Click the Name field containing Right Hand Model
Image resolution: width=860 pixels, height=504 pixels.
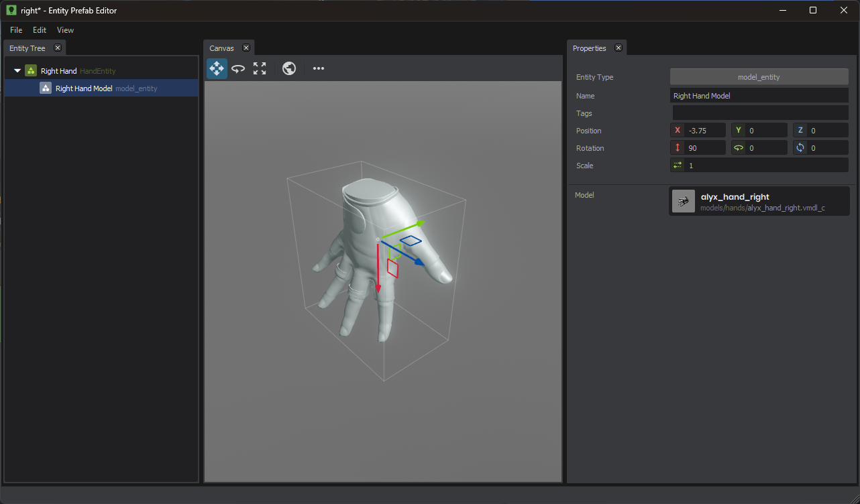[759, 95]
